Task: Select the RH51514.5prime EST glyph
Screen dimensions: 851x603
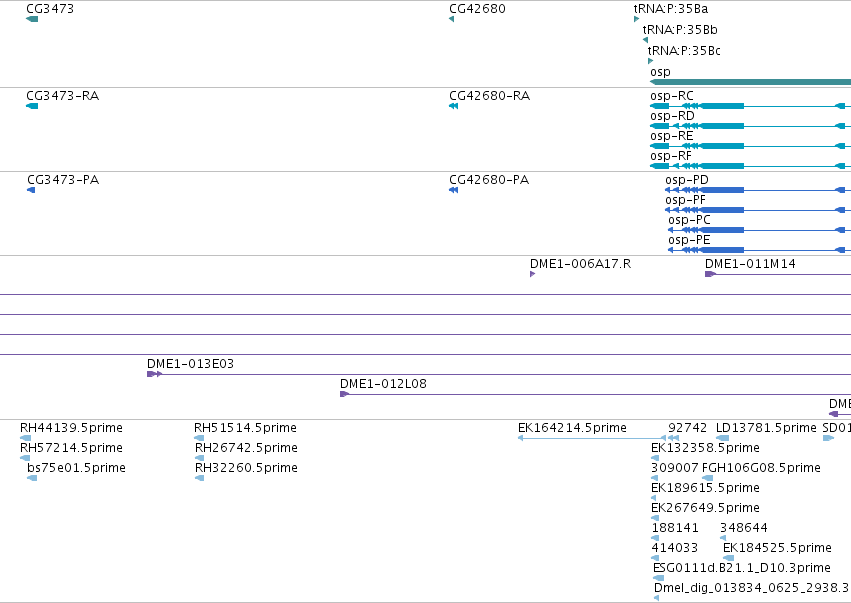Action: point(199,438)
